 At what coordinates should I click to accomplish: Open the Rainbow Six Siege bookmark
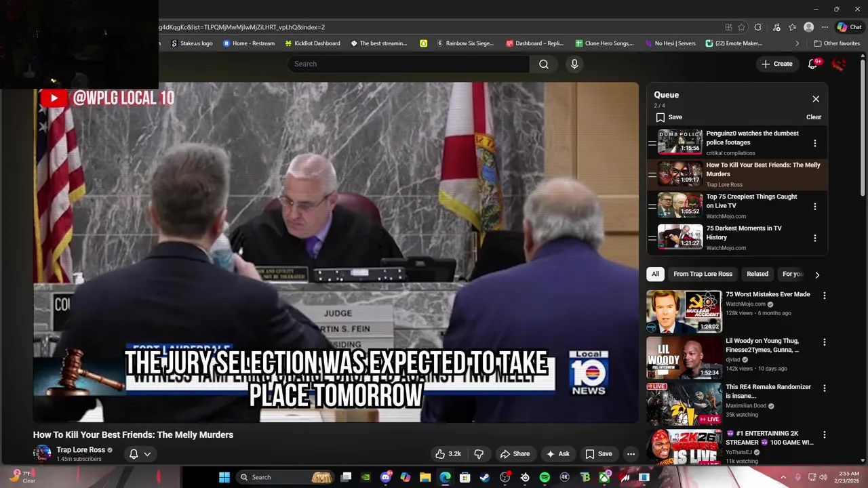pos(465,43)
